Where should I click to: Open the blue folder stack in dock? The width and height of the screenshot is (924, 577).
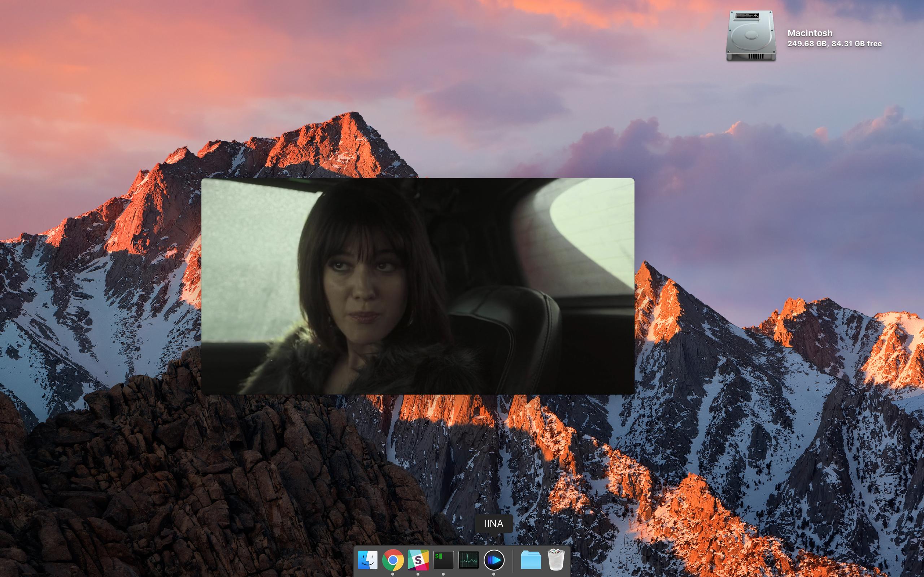coord(531,560)
